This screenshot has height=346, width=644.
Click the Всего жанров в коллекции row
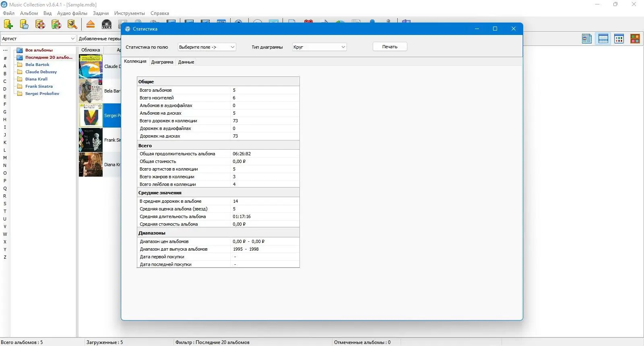coord(218,177)
